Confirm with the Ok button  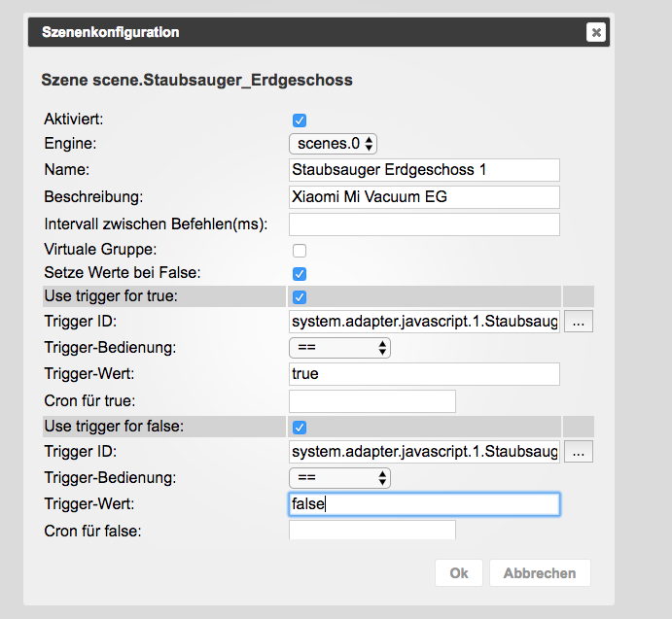[459, 573]
